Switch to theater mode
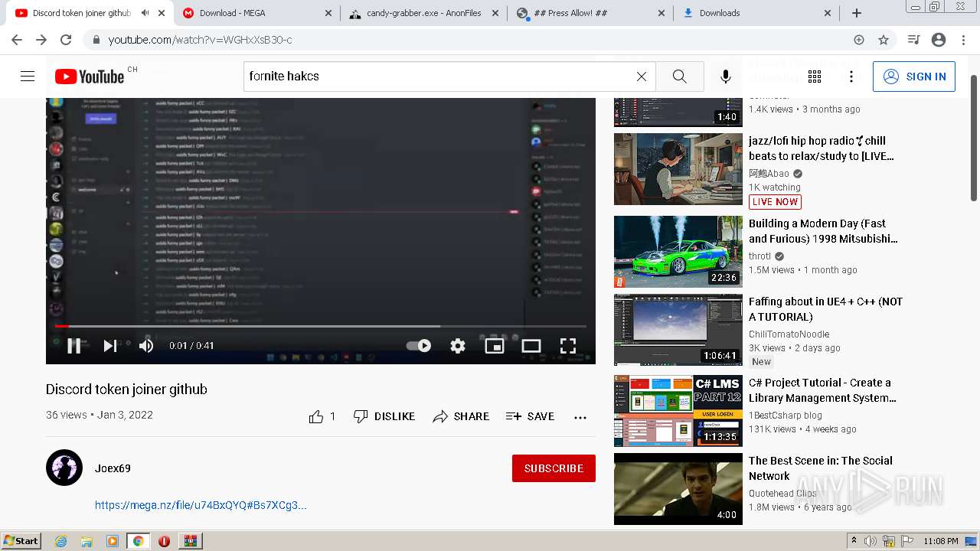Screen dimensions: 980x551 point(531,346)
